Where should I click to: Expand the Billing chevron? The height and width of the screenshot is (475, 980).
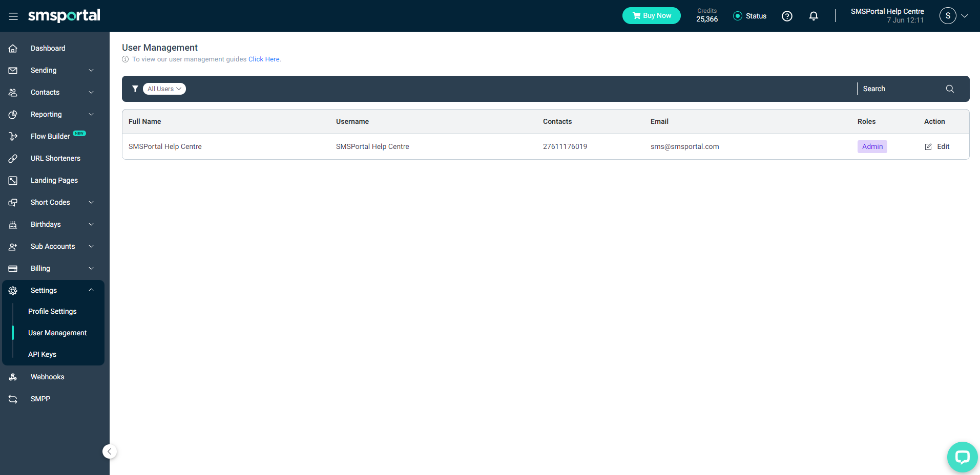(x=91, y=268)
